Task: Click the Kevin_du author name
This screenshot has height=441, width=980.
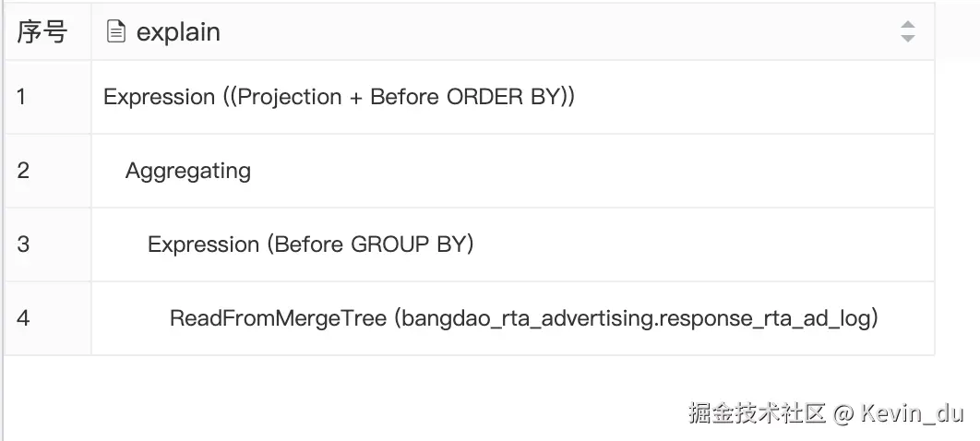Action: pos(912,413)
